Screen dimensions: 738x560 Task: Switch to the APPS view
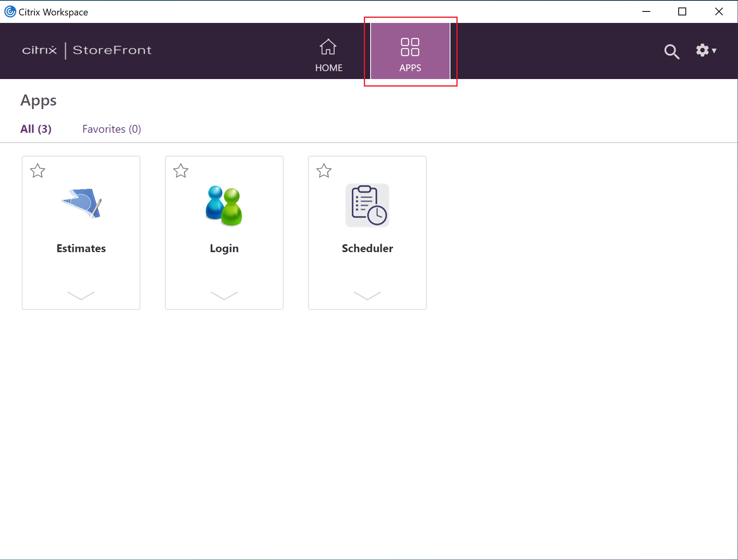point(410,55)
